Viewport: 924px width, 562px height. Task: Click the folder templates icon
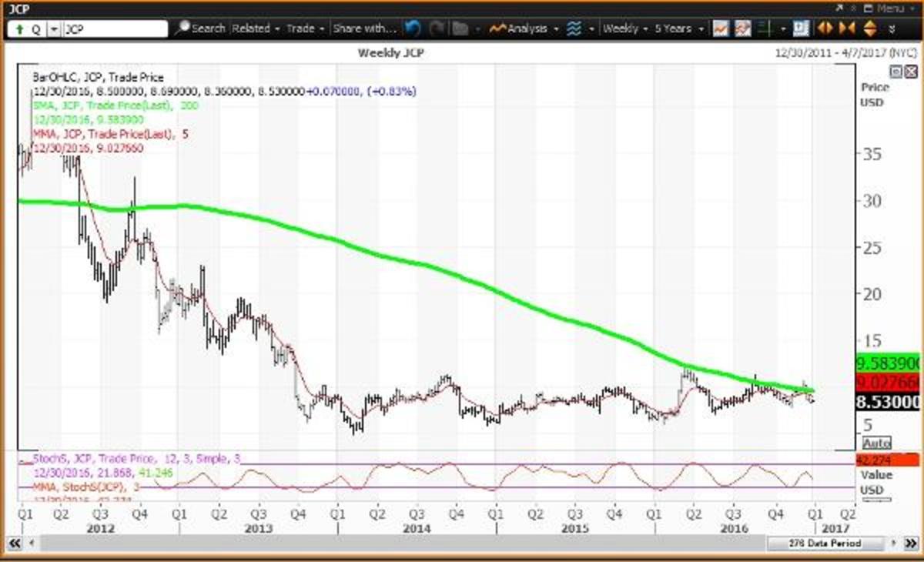[x=460, y=29]
